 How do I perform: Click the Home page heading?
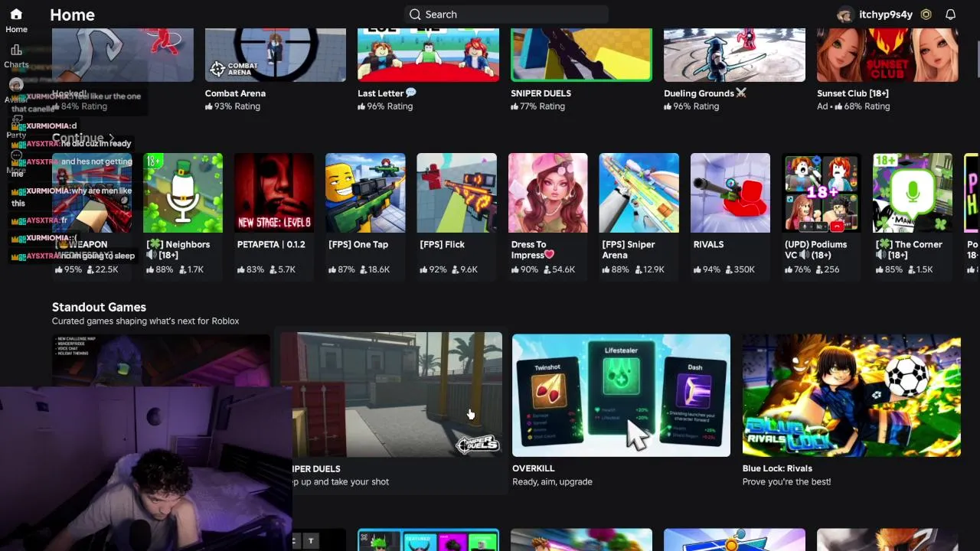[72, 15]
